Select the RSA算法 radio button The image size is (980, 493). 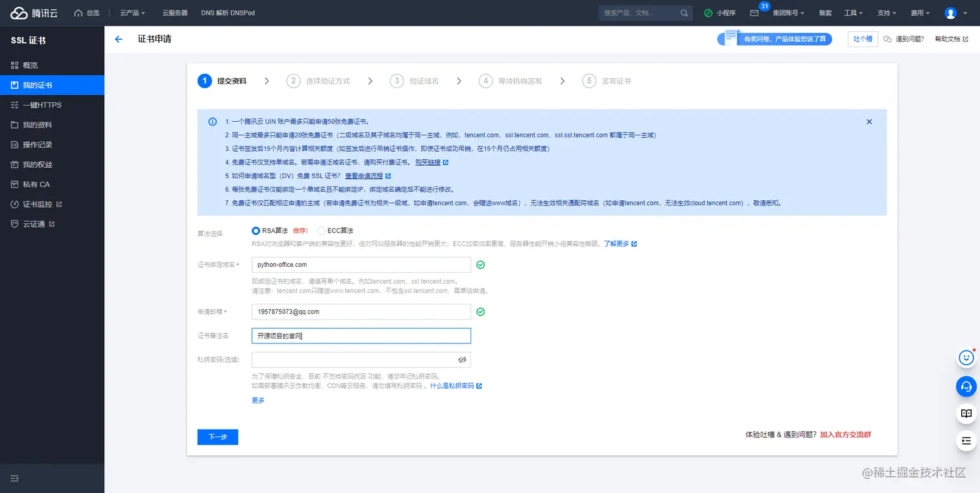256,231
